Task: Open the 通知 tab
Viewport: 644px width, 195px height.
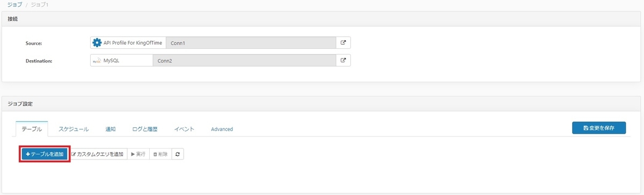Action: click(111, 129)
